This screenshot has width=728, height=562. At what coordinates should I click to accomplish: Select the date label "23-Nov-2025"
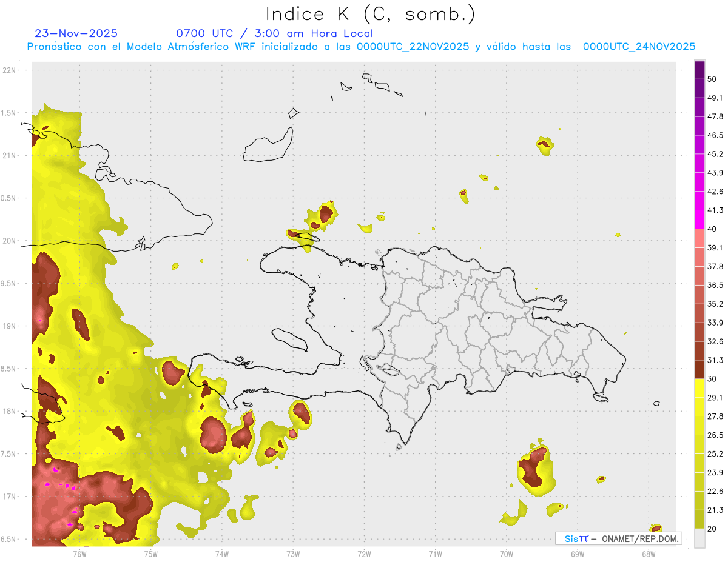tap(76, 33)
